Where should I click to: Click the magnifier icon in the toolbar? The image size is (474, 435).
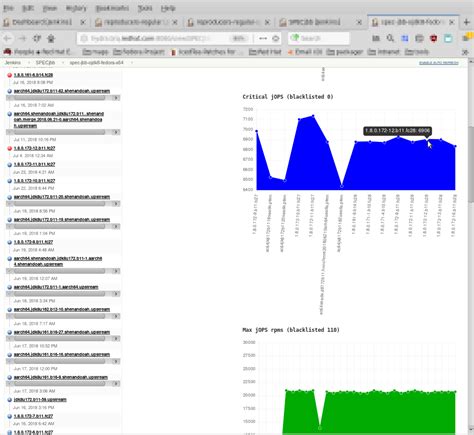(x=390, y=38)
